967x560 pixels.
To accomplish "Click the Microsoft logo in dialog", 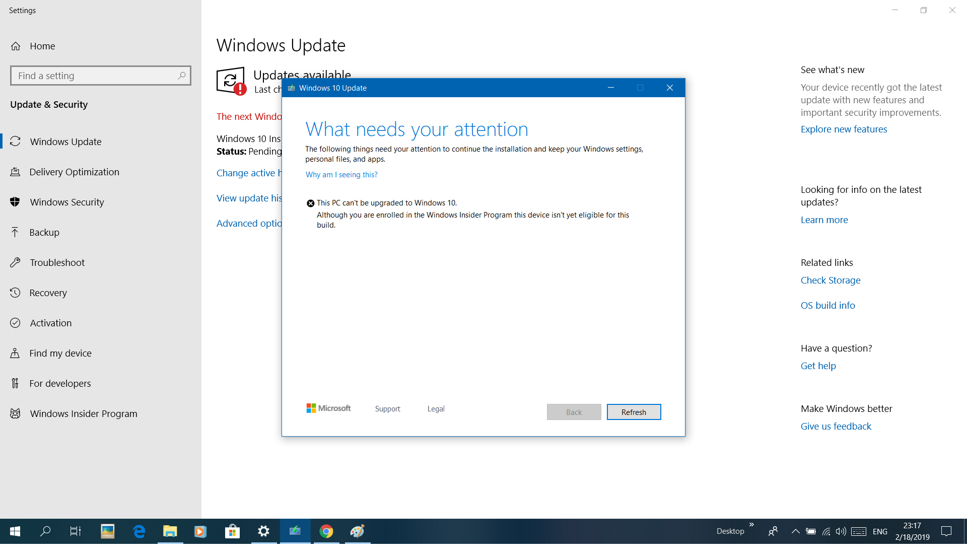I will pos(328,408).
